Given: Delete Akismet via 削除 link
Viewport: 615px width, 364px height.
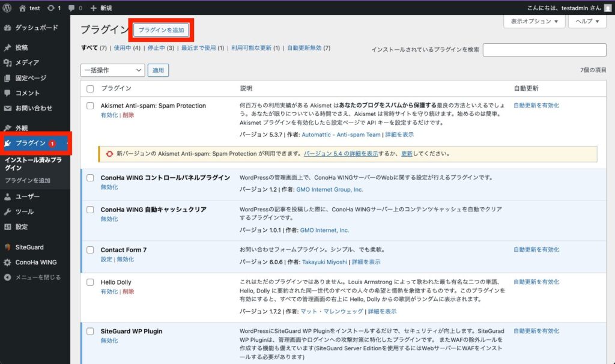Looking at the screenshot, I should [x=129, y=115].
